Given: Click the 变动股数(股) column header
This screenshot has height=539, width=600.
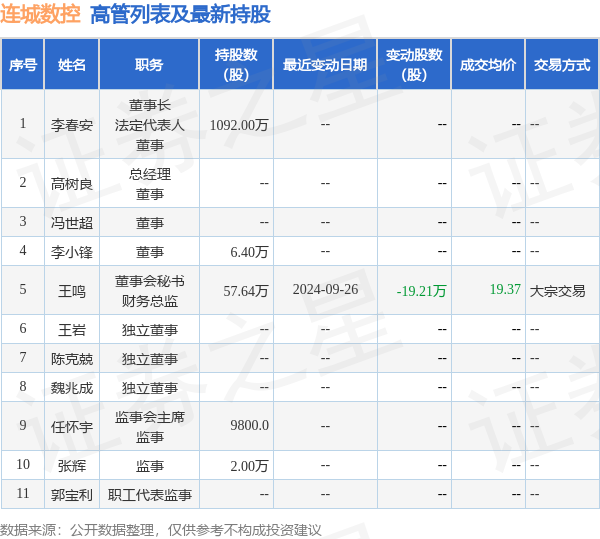Looking at the screenshot, I should pyautogui.click(x=414, y=65).
